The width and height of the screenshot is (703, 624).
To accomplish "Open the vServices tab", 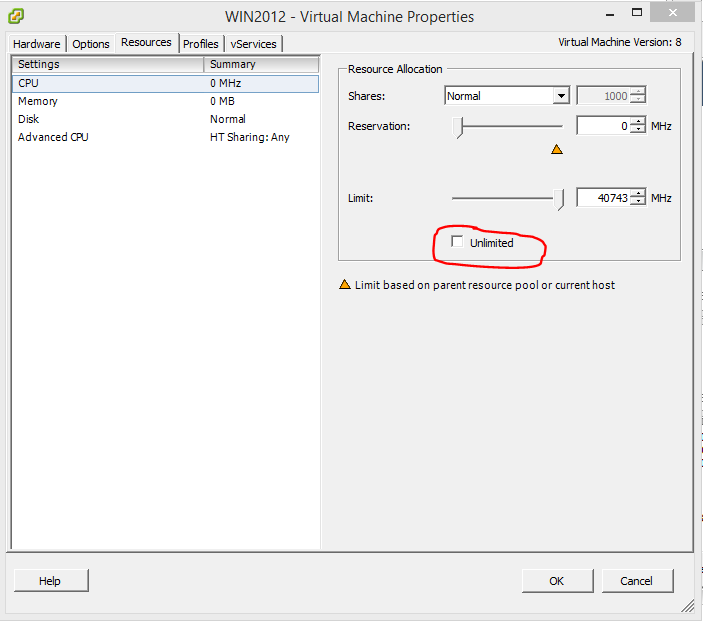I will [254, 44].
